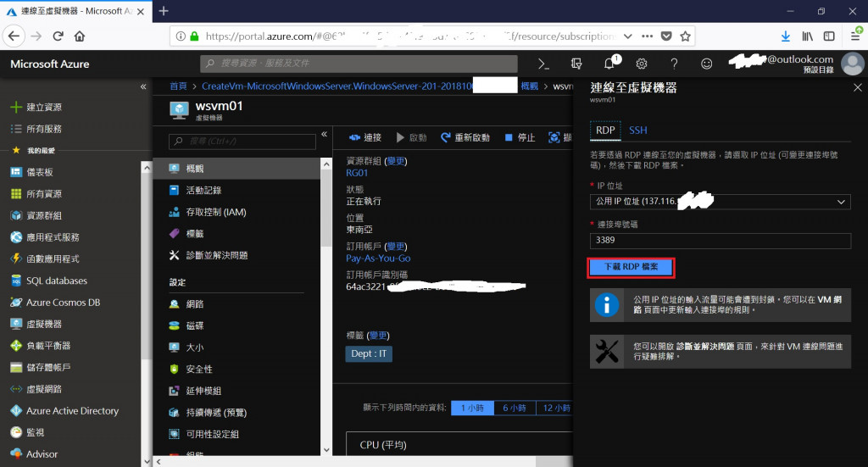Click the 停止 stop button
868x467 pixels.
520,137
